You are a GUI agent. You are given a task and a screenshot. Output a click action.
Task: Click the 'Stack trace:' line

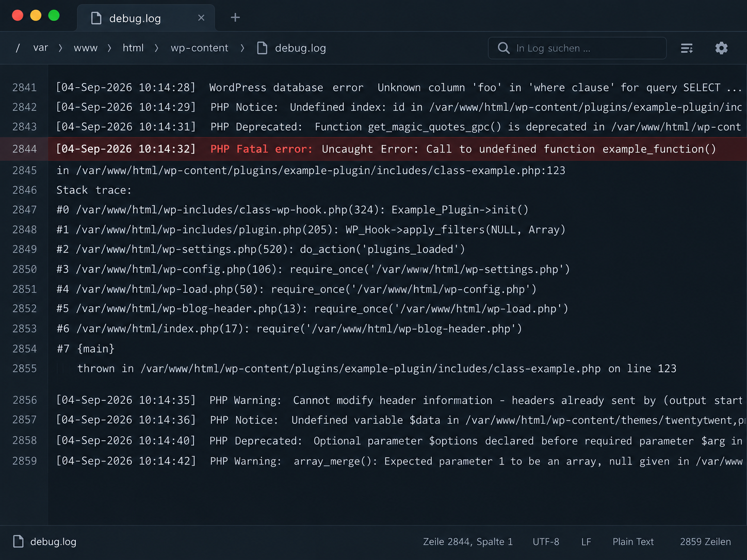[94, 190]
